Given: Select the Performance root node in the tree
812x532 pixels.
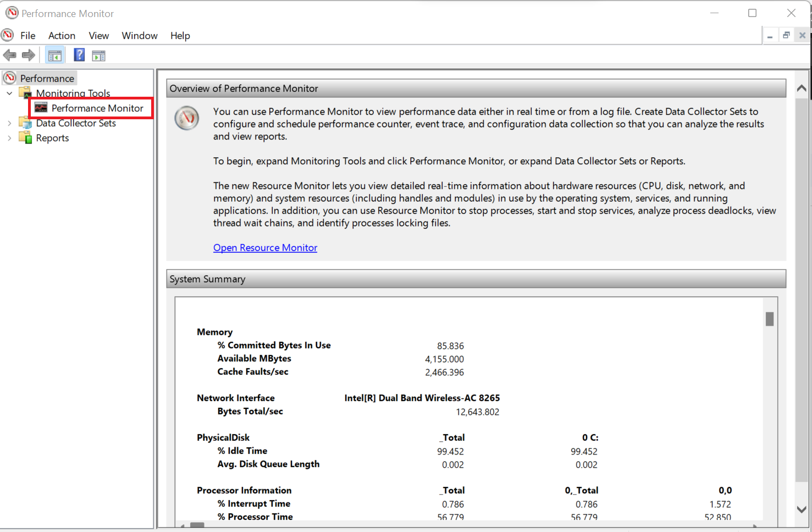Looking at the screenshot, I should click(47, 79).
